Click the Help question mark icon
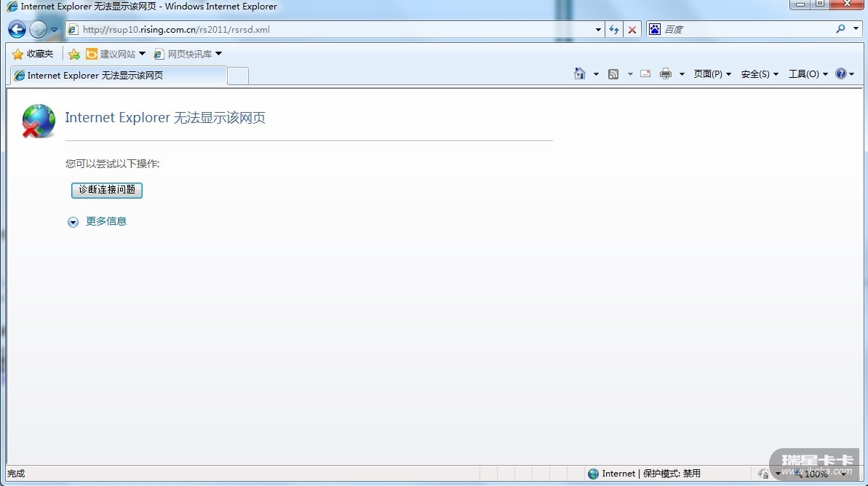This screenshot has width=868, height=486. (x=841, y=73)
